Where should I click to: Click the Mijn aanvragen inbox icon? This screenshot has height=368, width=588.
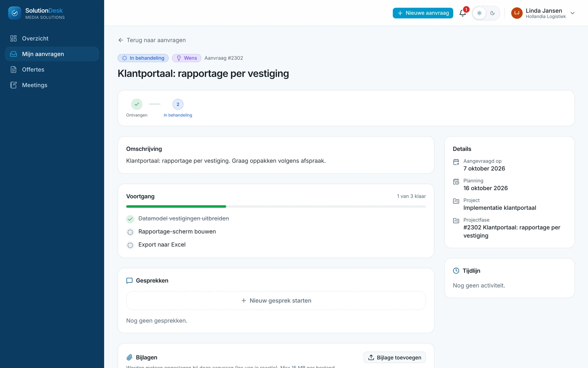[x=13, y=54]
